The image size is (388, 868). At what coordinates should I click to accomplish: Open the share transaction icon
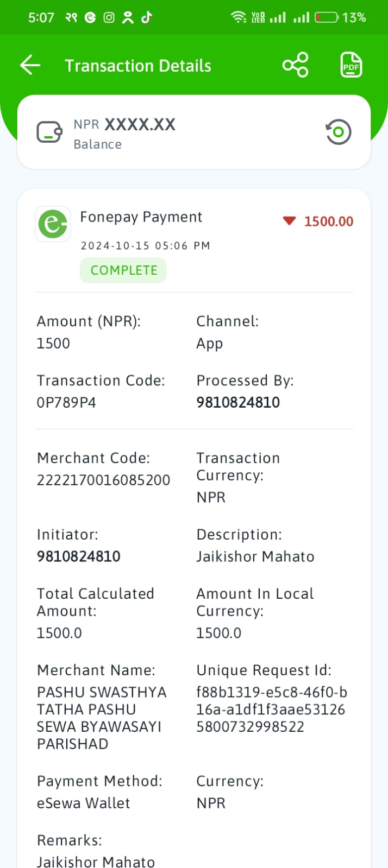coord(296,66)
